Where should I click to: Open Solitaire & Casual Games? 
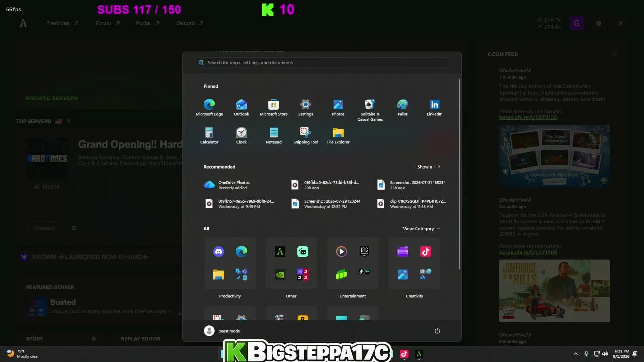[x=370, y=110]
